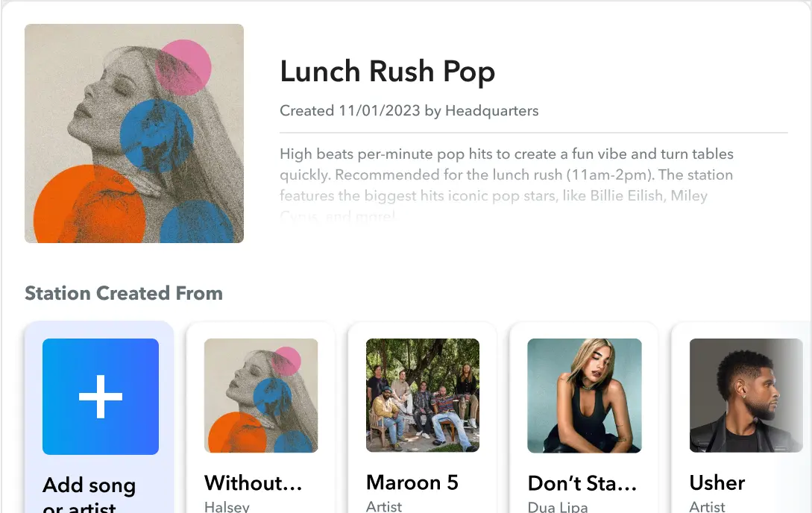Click the "Station Created From" heading
The width and height of the screenshot is (812, 513).
(x=124, y=293)
